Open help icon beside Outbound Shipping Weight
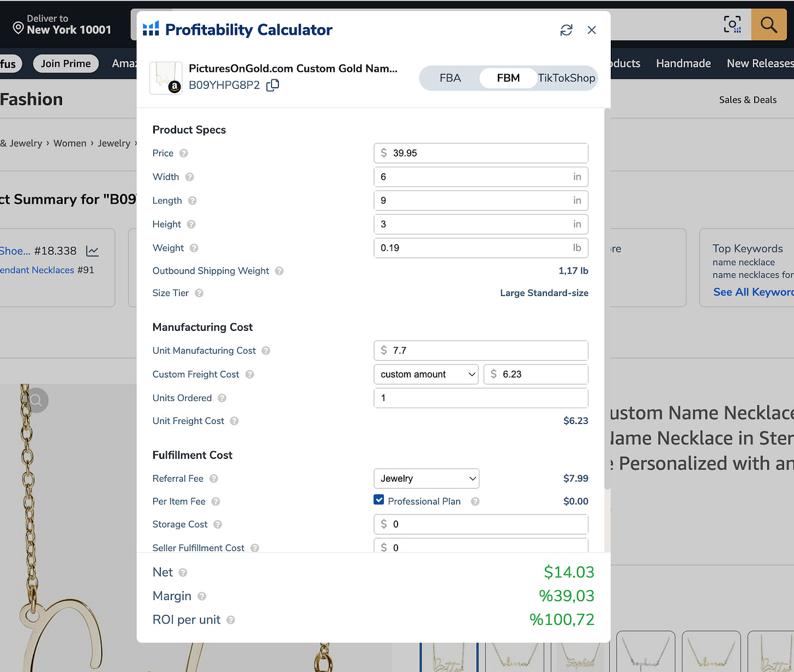 tap(279, 271)
